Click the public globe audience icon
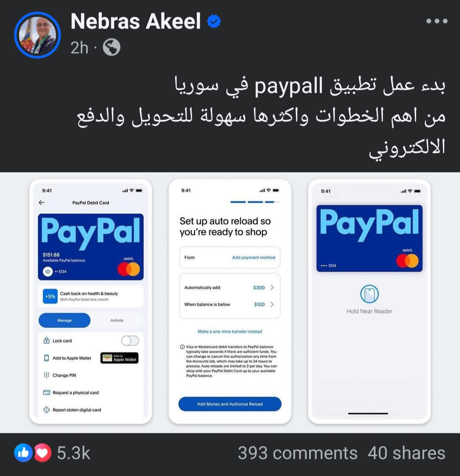The image size is (460, 476). click(x=111, y=47)
